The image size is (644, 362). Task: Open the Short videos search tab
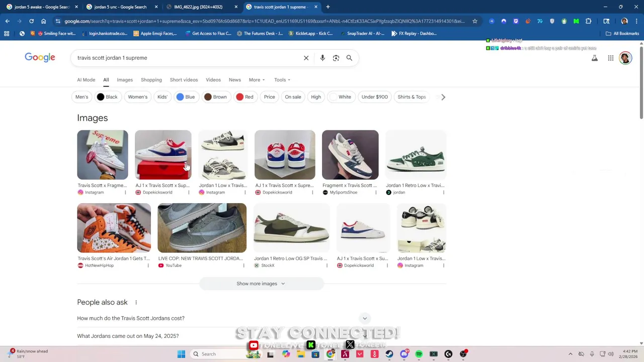point(184,80)
